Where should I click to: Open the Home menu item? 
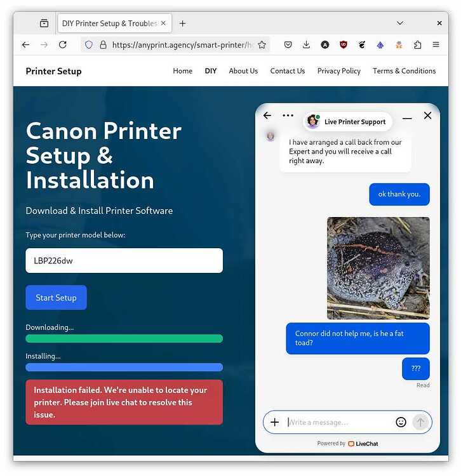point(182,70)
